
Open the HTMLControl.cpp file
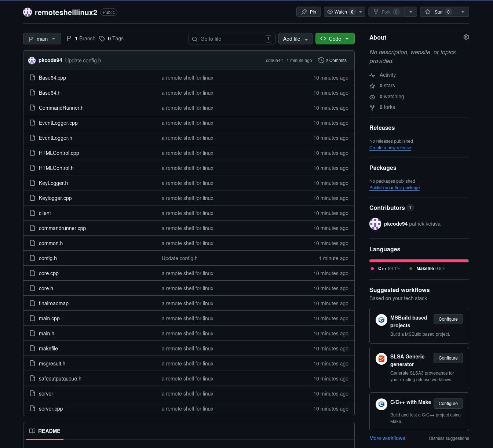pyautogui.click(x=59, y=153)
